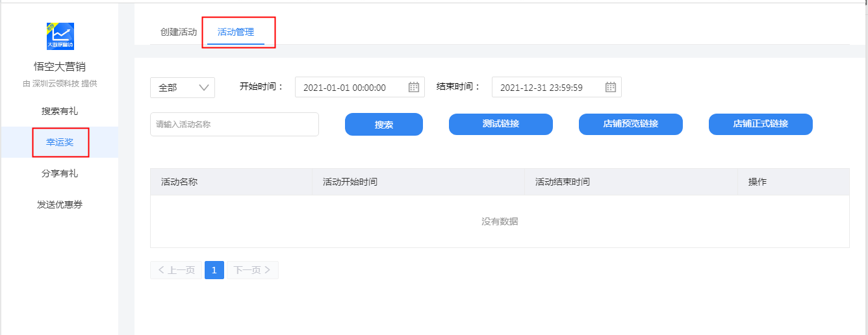Click the 搜索 button
868x335 pixels.
[384, 124]
